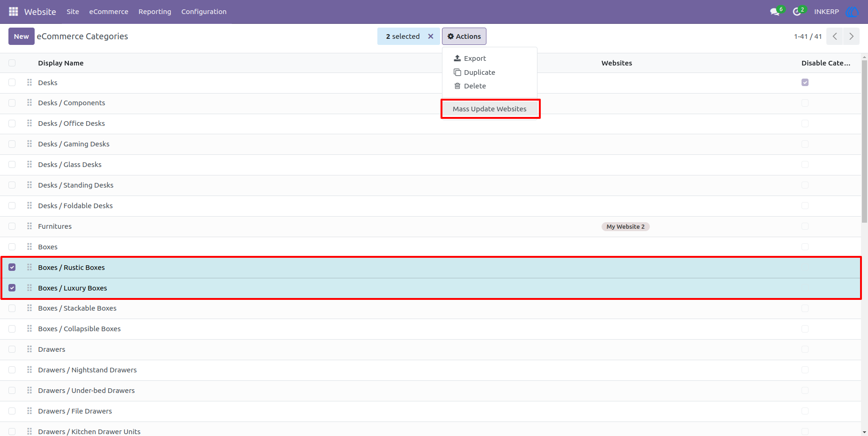Grab drag handle for Desks / Glass Desks
Image resolution: width=868 pixels, height=436 pixels.
[29, 164]
